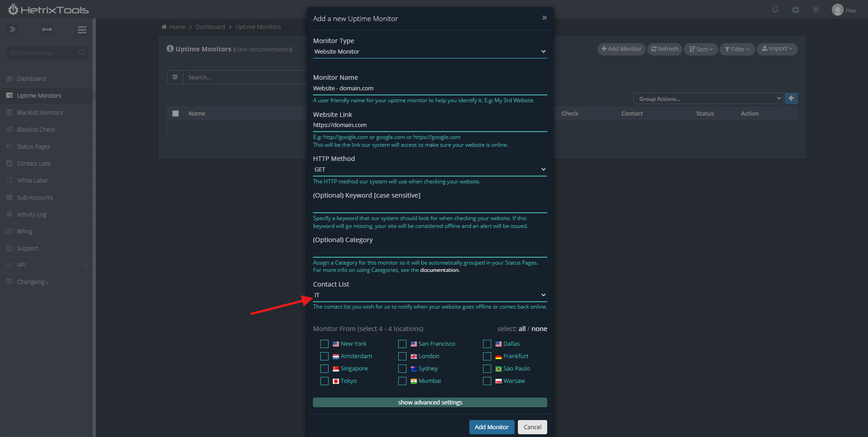Click the search filter sliders icon

coord(175,77)
